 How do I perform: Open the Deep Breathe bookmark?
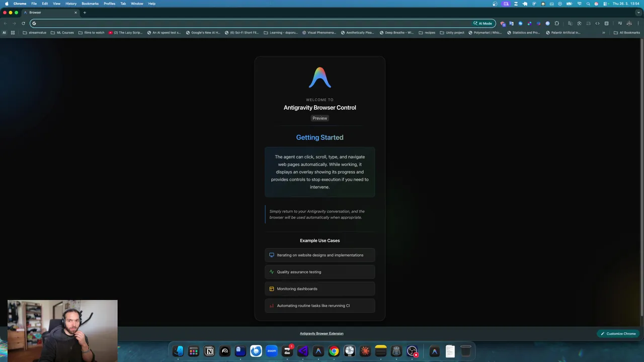click(396, 33)
